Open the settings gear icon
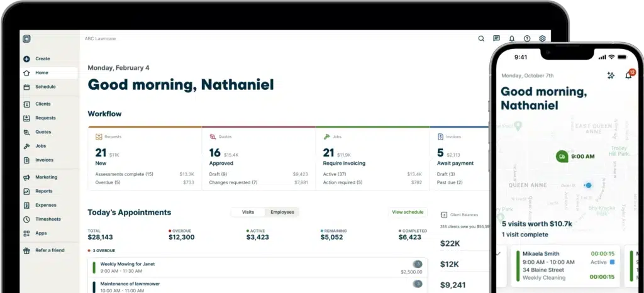Screen dimensions: 644x293 pos(542,38)
